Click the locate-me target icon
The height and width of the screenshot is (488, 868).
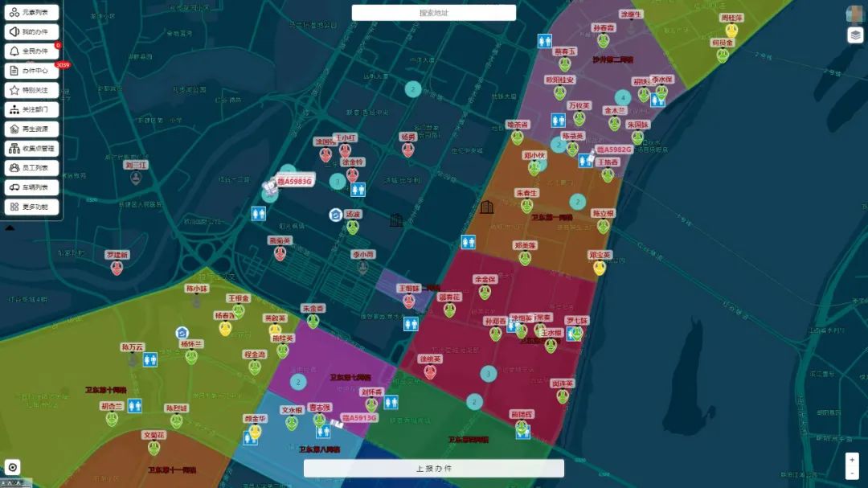13,467
